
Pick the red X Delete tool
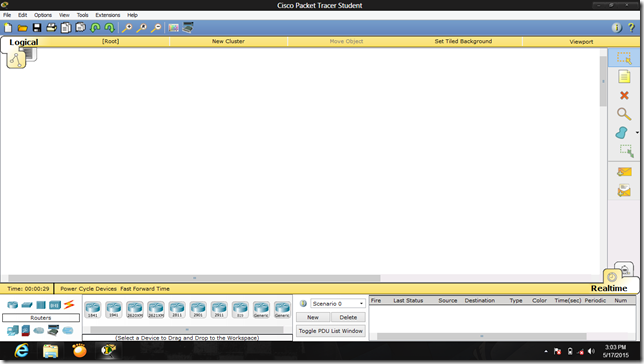[624, 95]
